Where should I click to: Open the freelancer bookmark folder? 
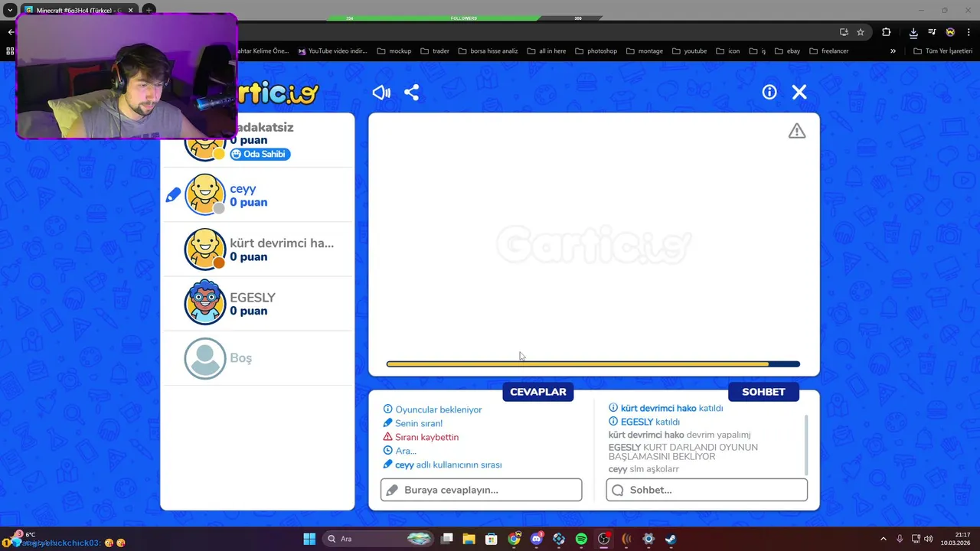pos(828,51)
